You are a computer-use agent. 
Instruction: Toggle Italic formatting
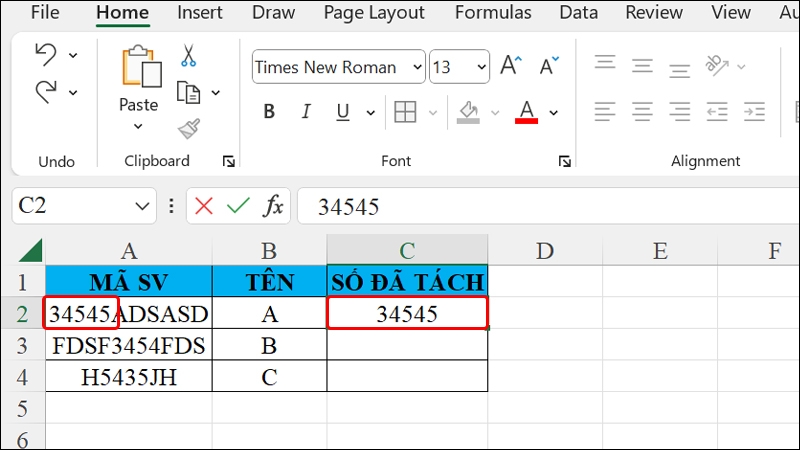(306, 111)
